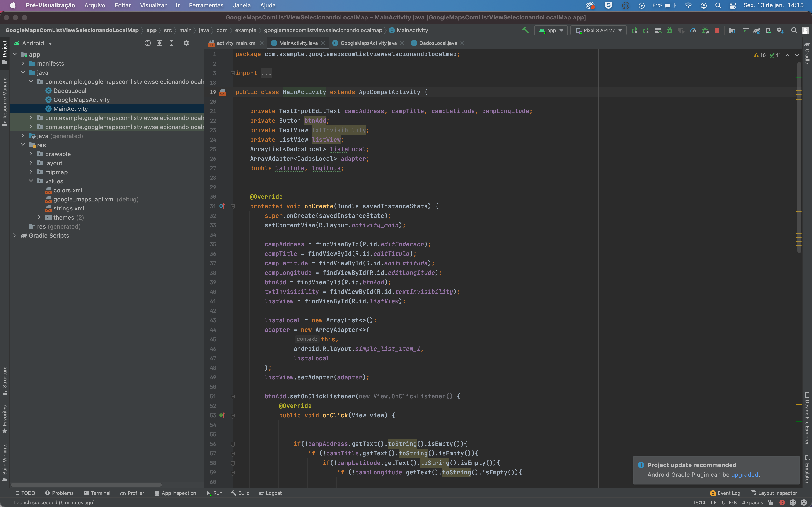Open the Device Manager icon
The width and height of the screenshot is (812, 507).
[x=769, y=30]
